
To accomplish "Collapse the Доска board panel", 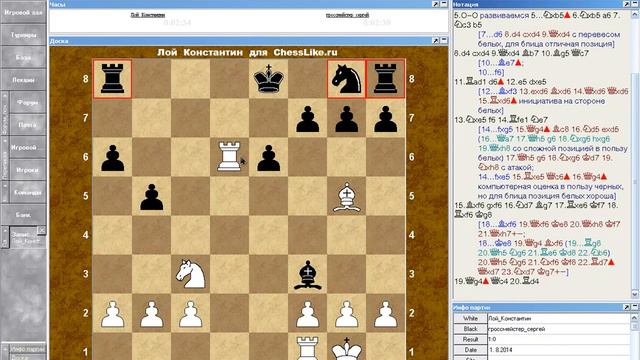I will 444,40.
